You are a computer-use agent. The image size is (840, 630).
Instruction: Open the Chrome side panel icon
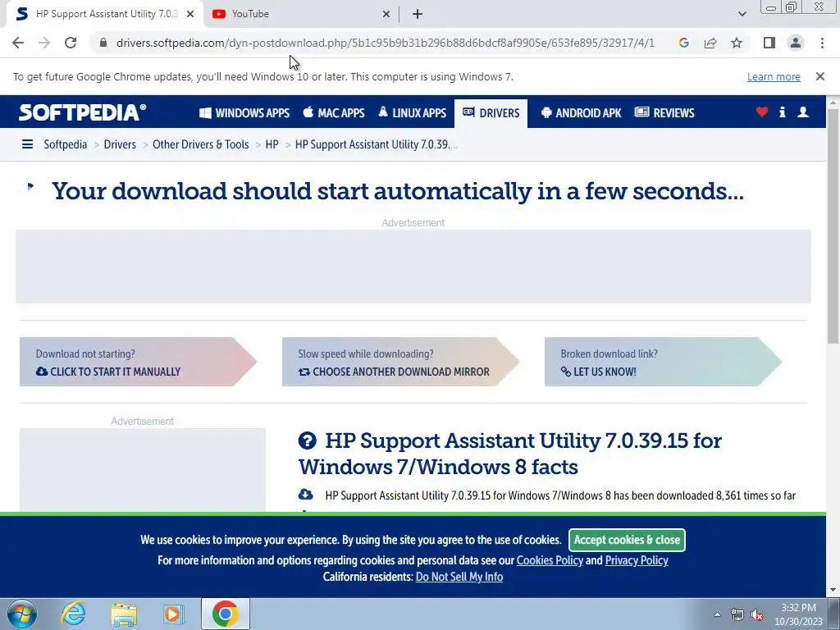point(769,43)
